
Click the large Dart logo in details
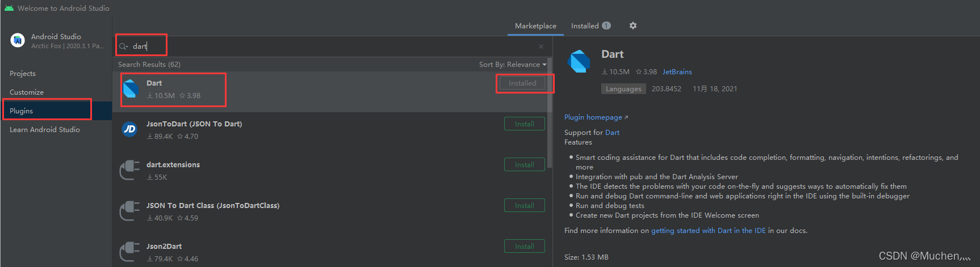(579, 61)
